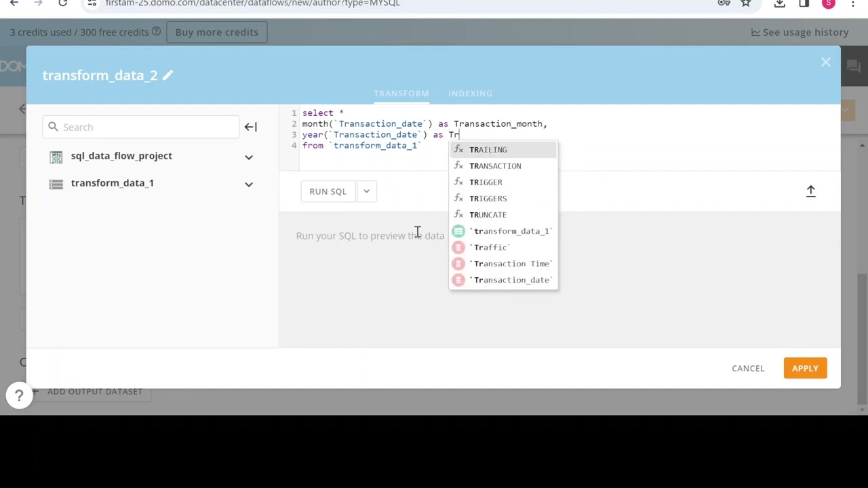This screenshot has height=488, width=868.
Task: Open browser downloads icon
Action: tap(780, 3)
